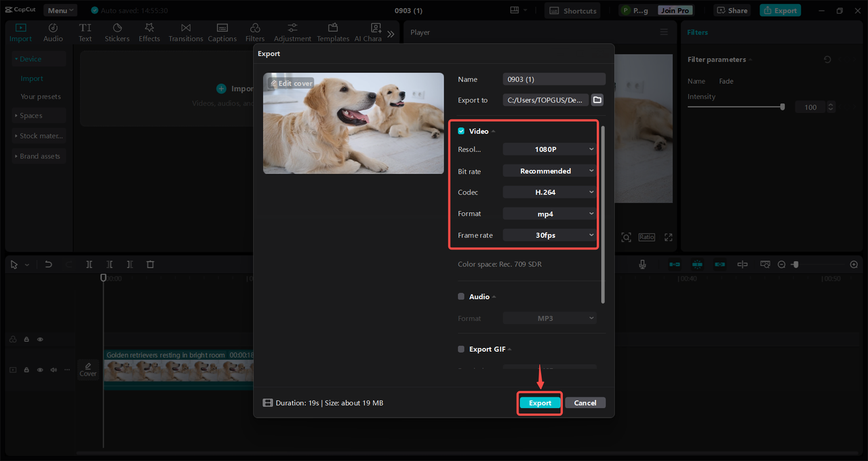Click the fullscreen icon in player
The height and width of the screenshot is (461, 868).
(668, 237)
